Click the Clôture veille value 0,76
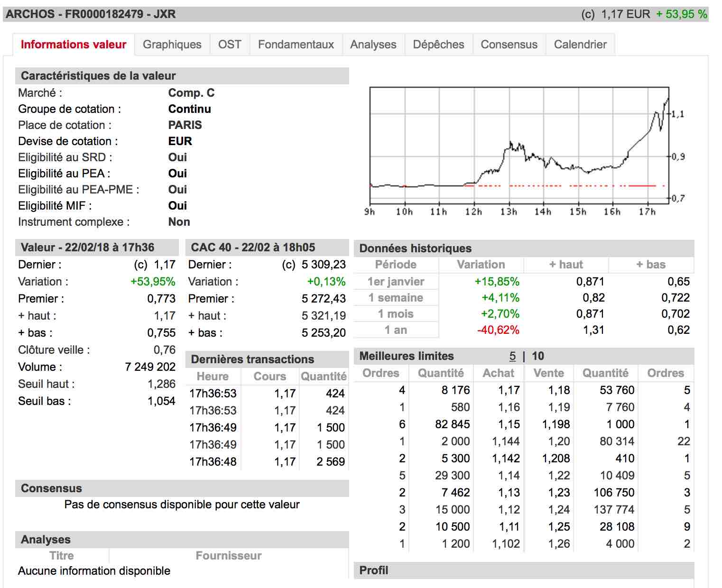Image resolution: width=722 pixels, height=588 pixels. pyautogui.click(x=164, y=350)
